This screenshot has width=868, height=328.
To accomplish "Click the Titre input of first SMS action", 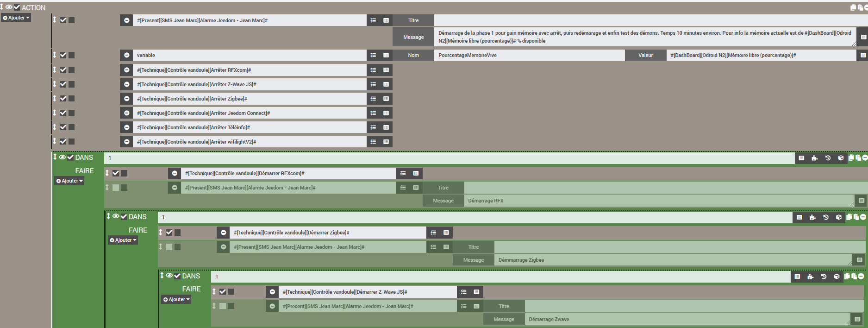I will point(651,20).
